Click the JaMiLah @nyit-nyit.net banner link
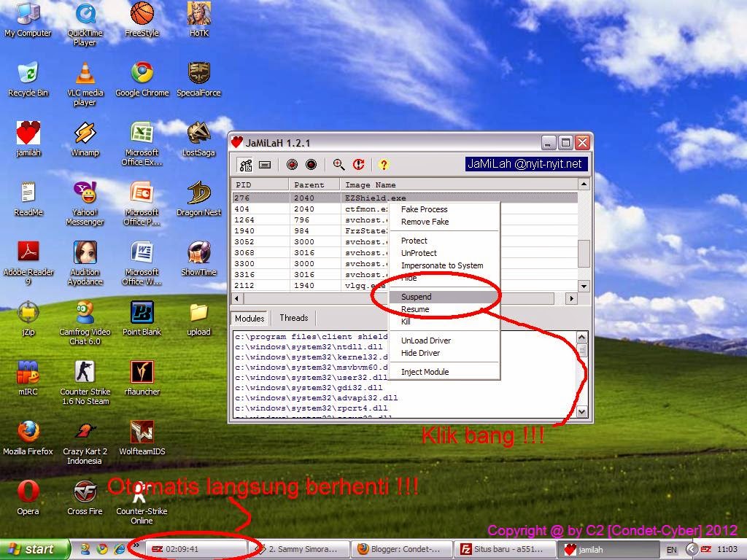This screenshot has height=560, width=747. (x=526, y=164)
